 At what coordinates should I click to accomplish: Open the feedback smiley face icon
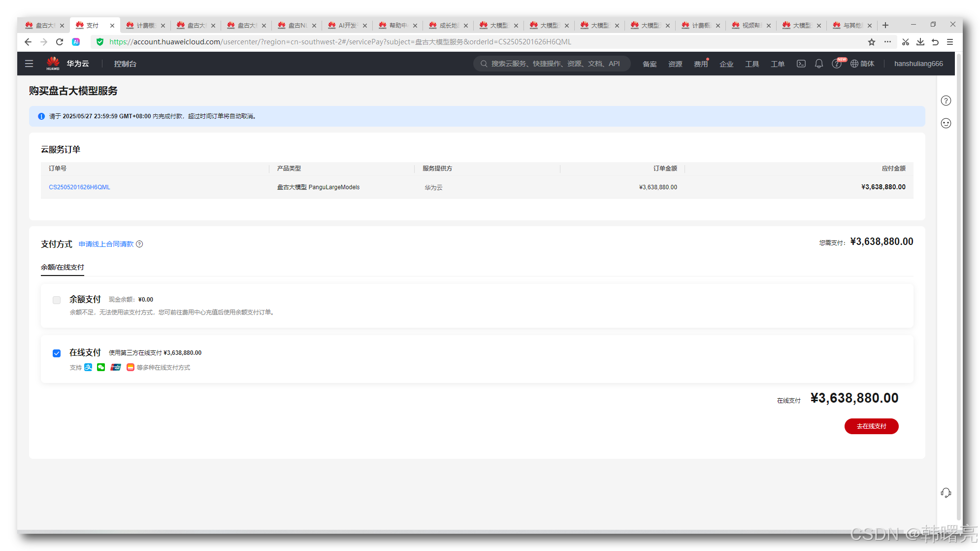pyautogui.click(x=946, y=123)
